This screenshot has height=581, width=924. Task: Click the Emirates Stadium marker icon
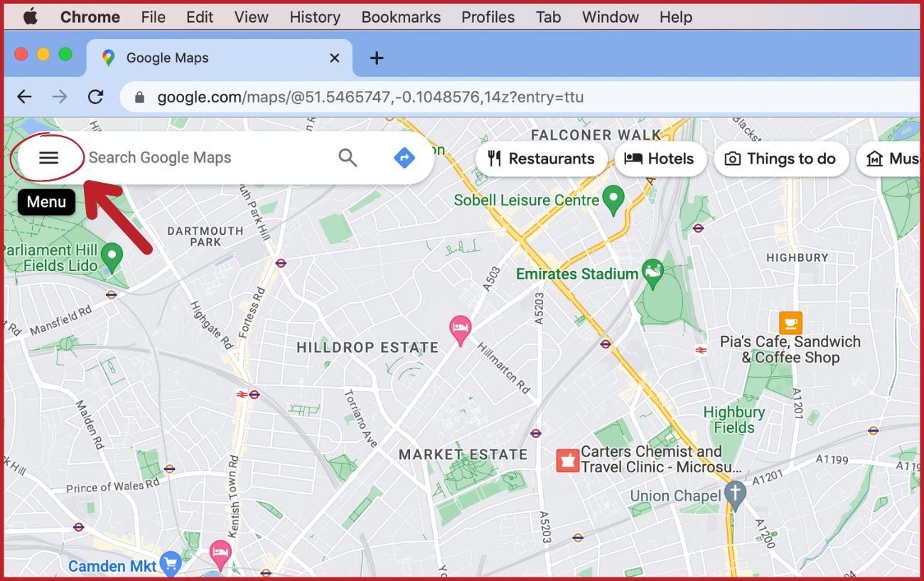652,274
